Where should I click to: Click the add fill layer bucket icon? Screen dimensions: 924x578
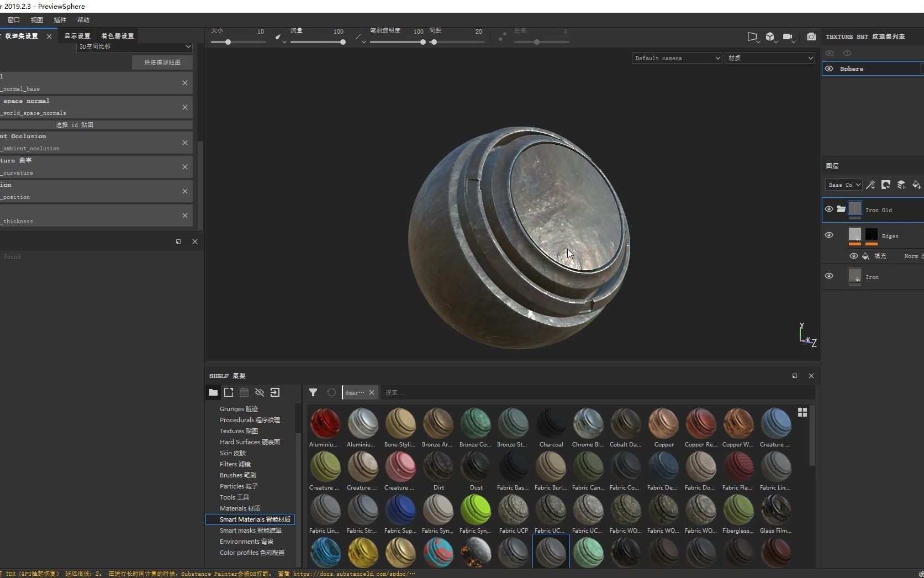coord(916,185)
